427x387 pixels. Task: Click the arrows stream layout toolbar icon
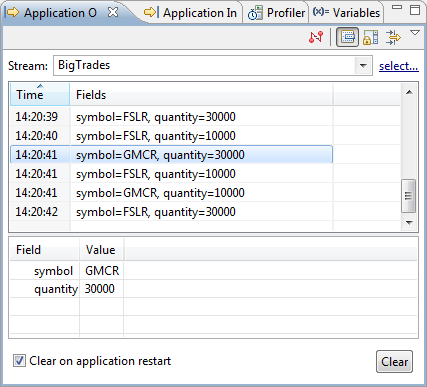click(x=393, y=37)
